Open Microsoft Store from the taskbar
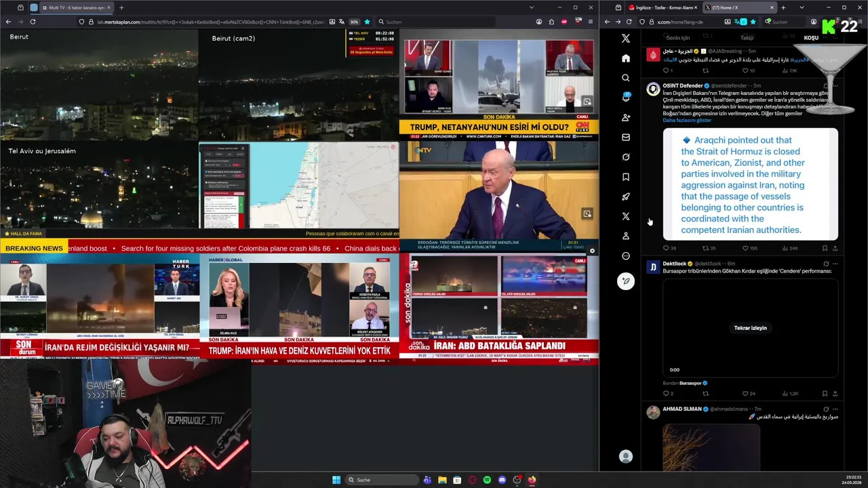 (457, 480)
